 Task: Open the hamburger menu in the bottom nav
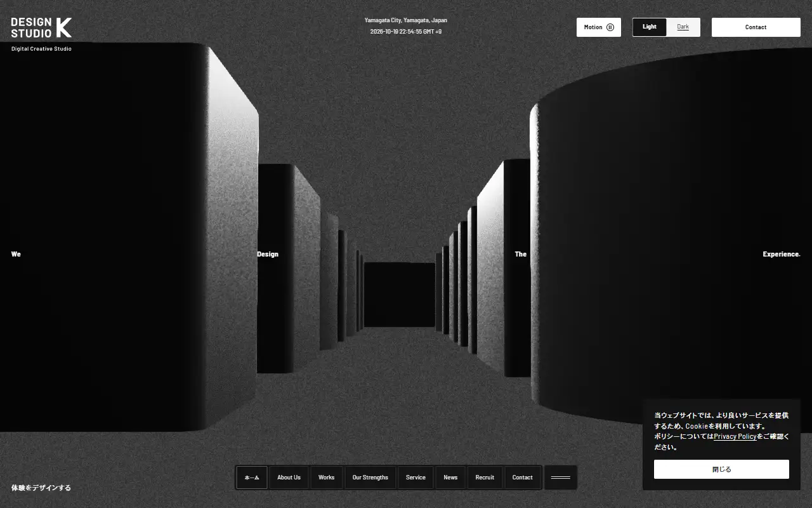coord(561,478)
